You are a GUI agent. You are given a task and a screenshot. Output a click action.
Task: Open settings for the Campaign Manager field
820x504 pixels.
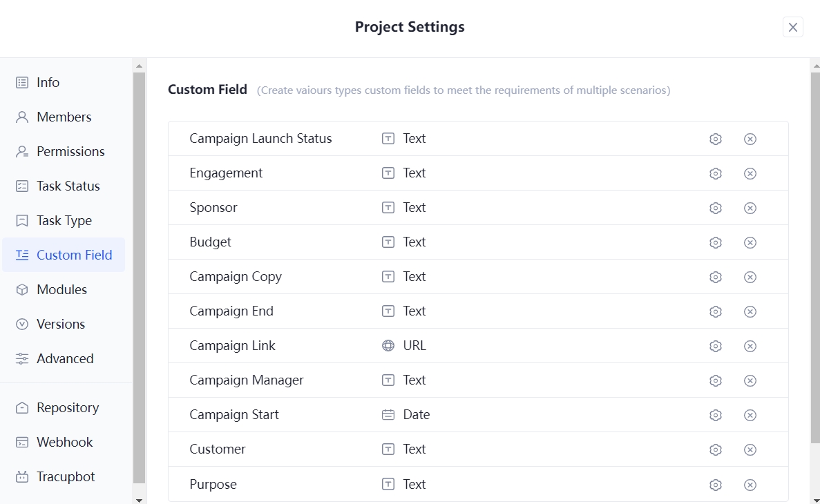715,380
